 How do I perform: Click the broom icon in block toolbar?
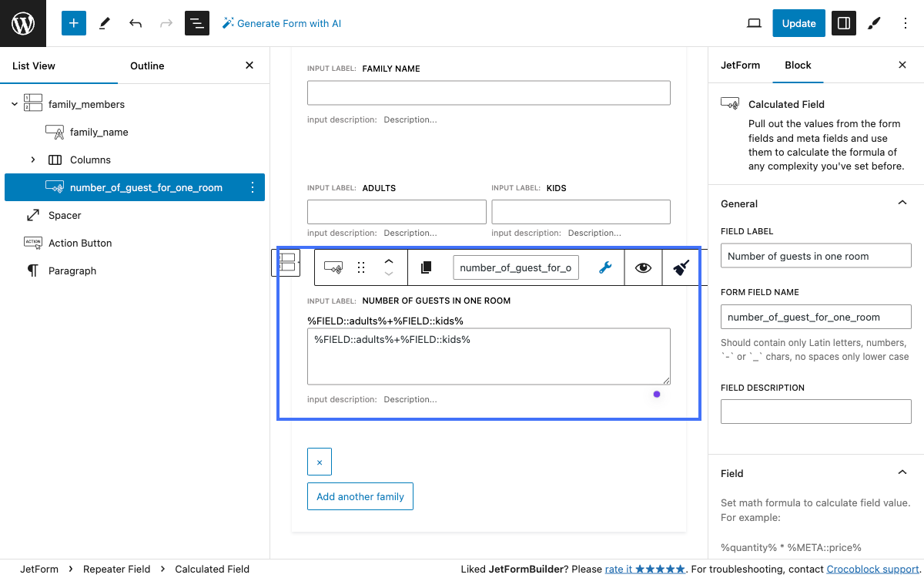tap(681, 267)
